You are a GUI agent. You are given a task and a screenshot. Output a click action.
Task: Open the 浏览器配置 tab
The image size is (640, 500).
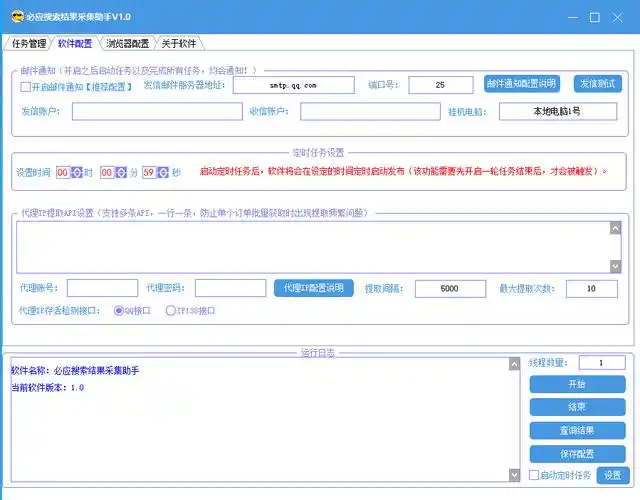[127, 43]
